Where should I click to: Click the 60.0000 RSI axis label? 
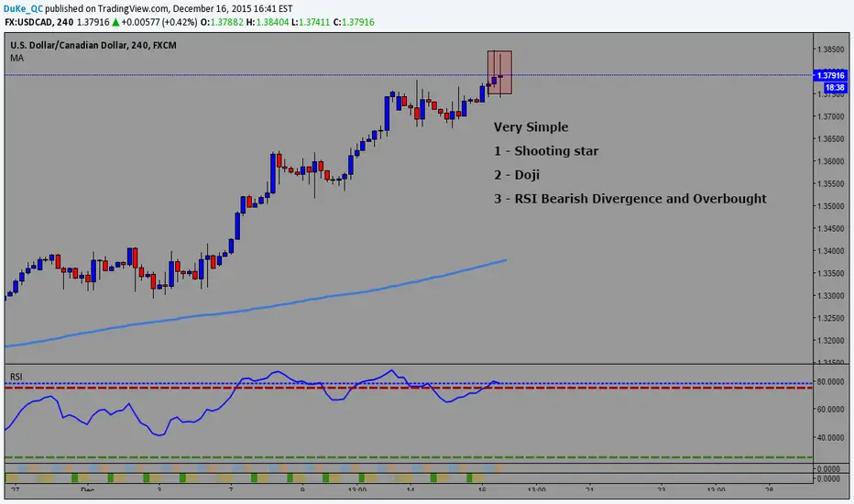830,410
